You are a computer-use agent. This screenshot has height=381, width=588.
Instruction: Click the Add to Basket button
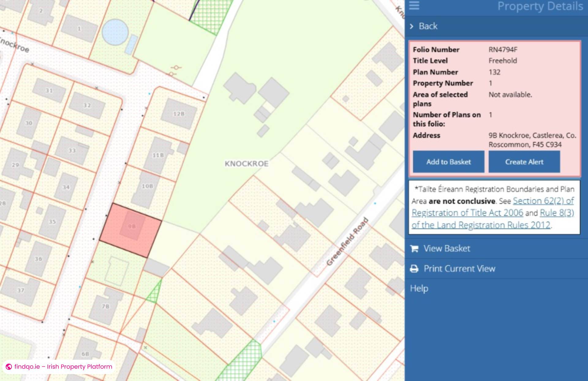point(449,162)
